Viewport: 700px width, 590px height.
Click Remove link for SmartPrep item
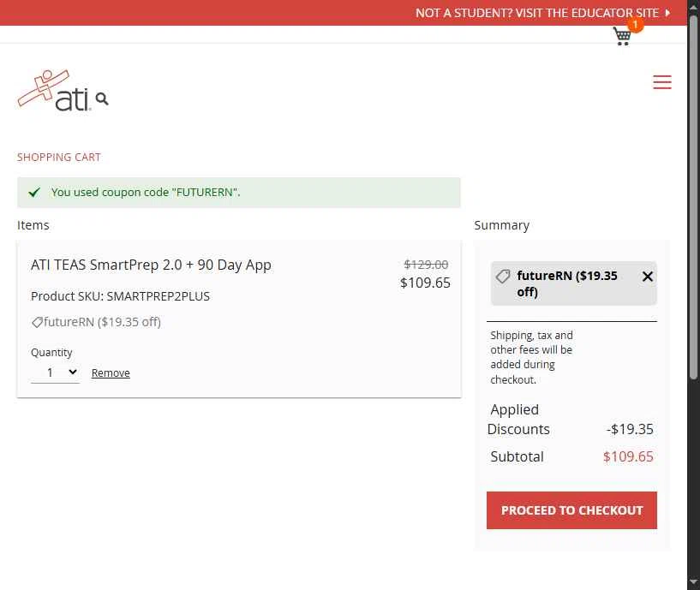point(111,372)
